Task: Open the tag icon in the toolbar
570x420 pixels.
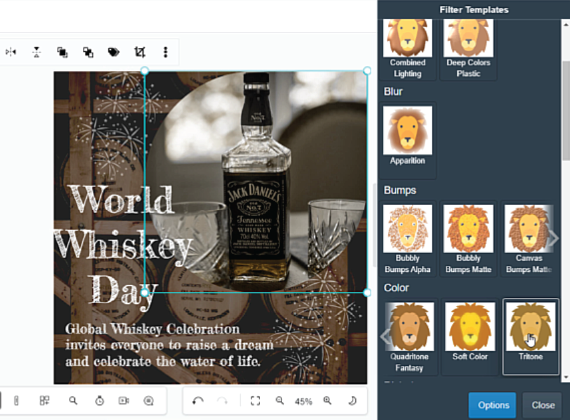Action: click(114, 52)
